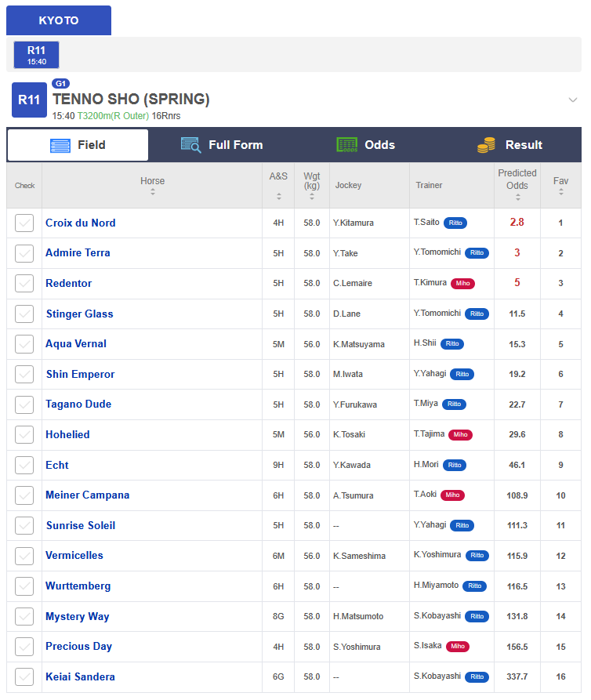This screenshot has height=700, width=591.
Task: Select the Shin Emperor checkbox
Action: (24, 374)
